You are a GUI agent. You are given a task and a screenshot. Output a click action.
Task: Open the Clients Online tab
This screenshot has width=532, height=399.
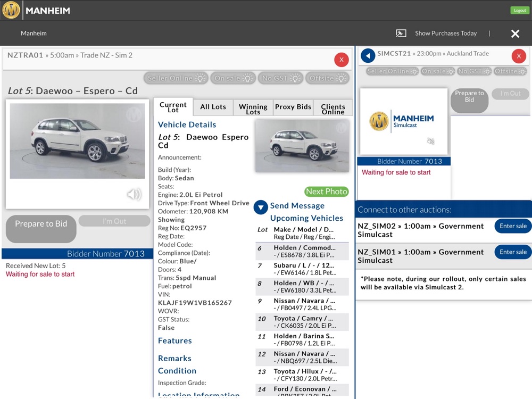coord(333,108)
